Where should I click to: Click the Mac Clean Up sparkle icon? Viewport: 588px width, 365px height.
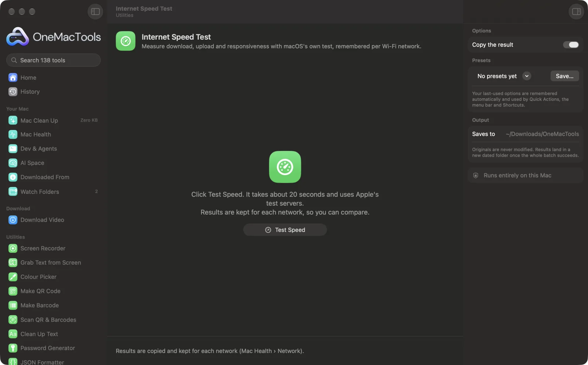[x=13, y=120]
